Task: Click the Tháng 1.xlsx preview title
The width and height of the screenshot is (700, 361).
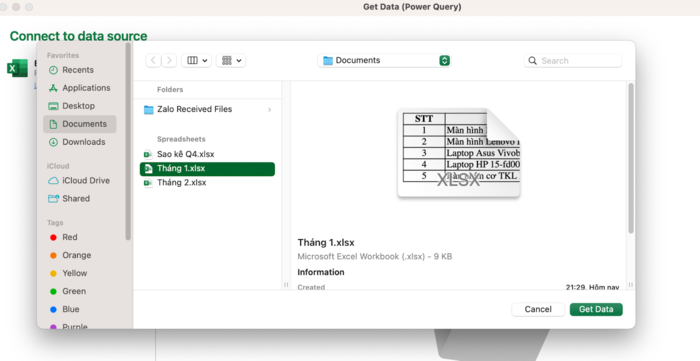Action: point(326,243)
